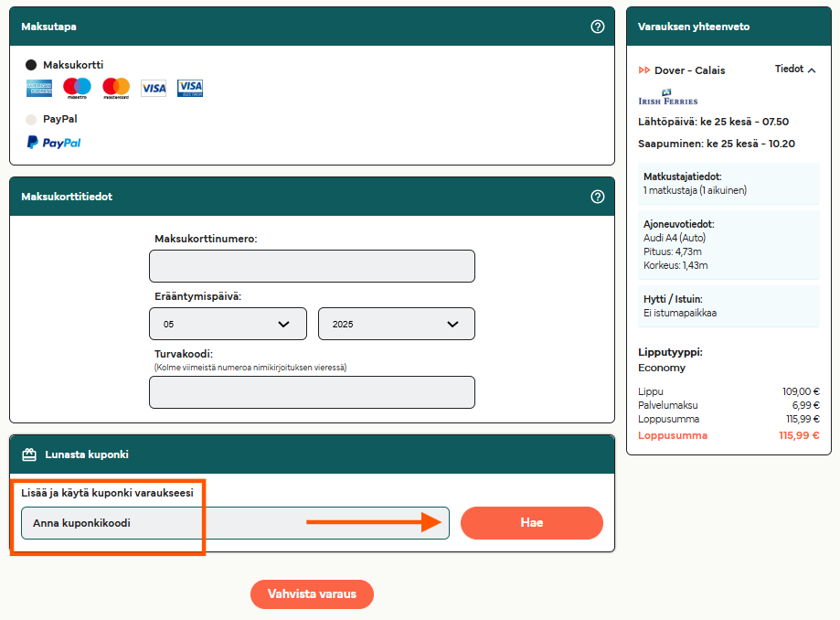This screenshot has width=840, height=620.
Task: Open the expiry year dropdown showing 2025
Action: 396,324
